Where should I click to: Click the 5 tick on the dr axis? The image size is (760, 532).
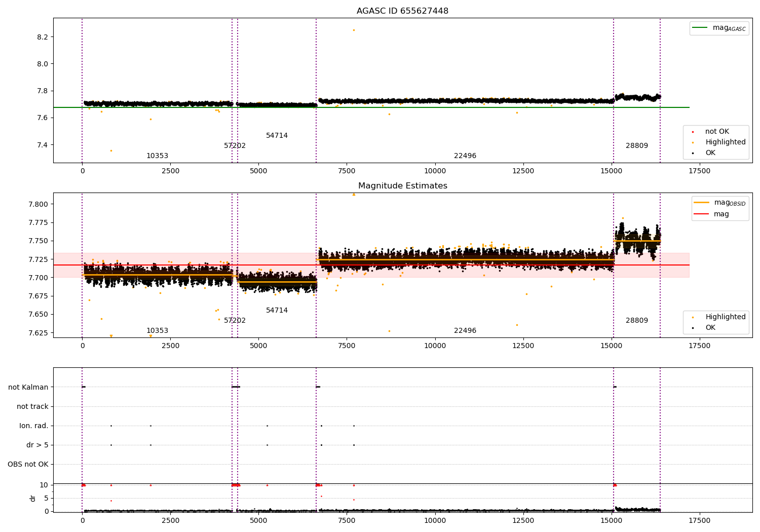pyautogui.click(x=46, y=499)
